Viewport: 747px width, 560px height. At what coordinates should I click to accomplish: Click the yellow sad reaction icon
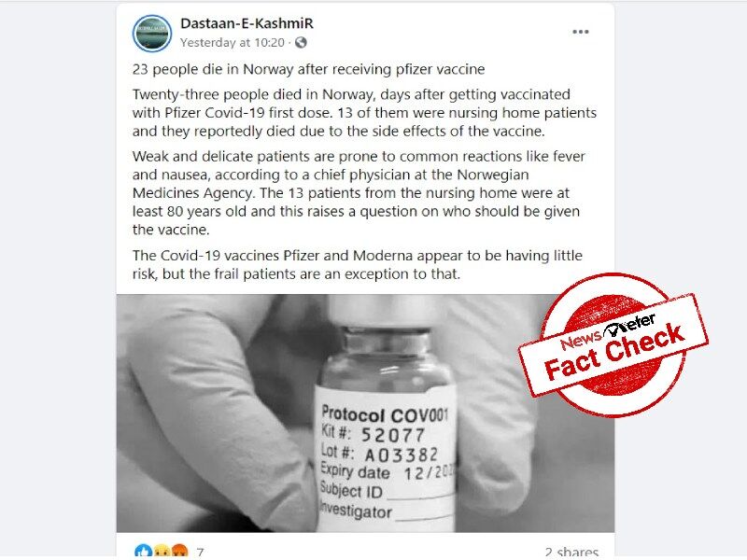click(162, 552)
